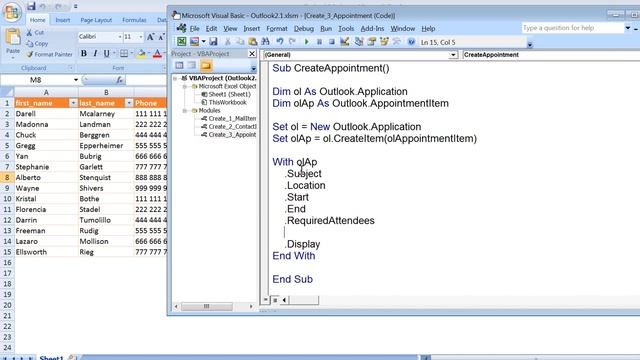
Task: Click the Cut scissors icon in VBA toolbar
Action: click(x=228, y=42)
